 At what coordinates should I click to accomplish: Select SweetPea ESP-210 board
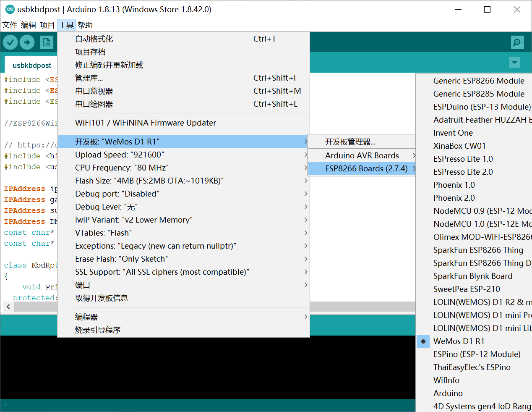tap(474, 289)
